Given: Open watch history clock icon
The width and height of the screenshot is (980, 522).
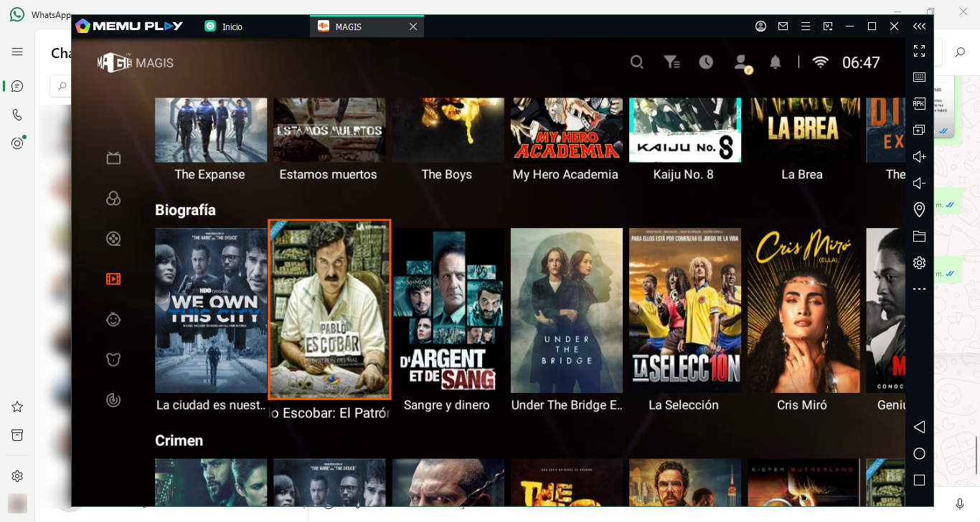Looking at the screenshot, I should point(706,62).
